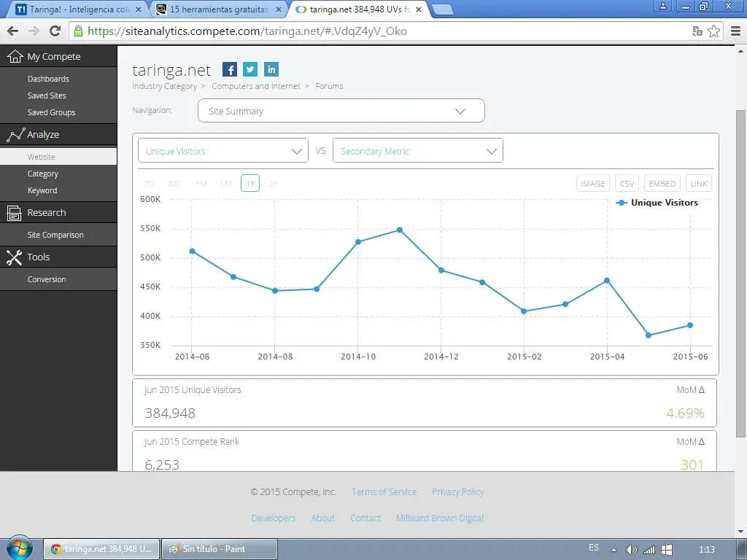Screen dimensions: 747x560
Task: Open Saved Groups in sidebar
Action: click(x=52, y=112)
